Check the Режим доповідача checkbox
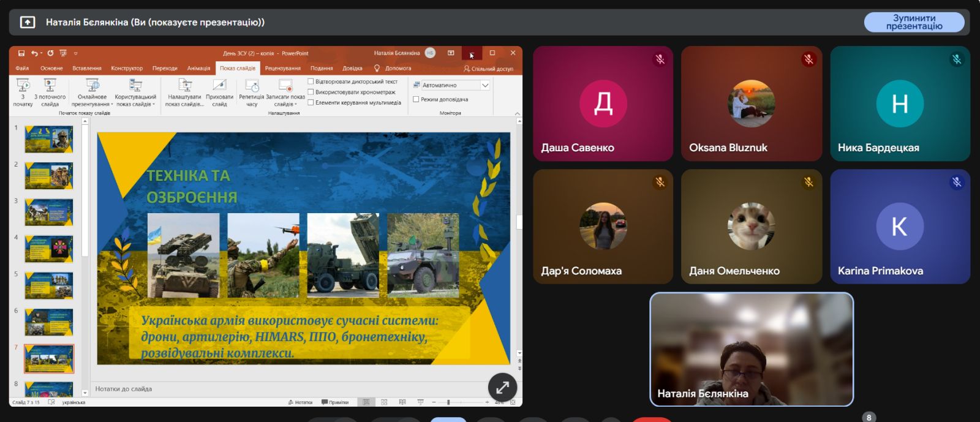The image size is (980, 422). (416, 99)
